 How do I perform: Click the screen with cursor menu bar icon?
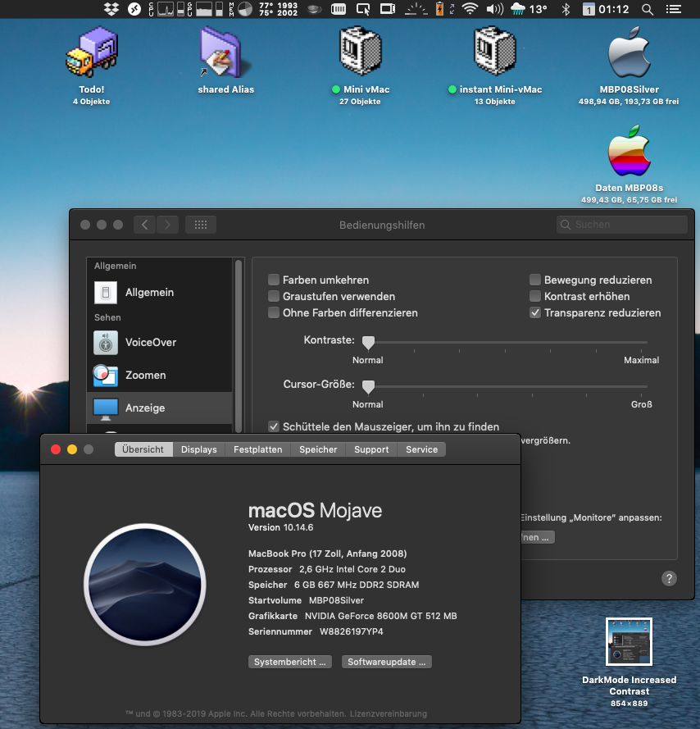click(x=363, y=9)
